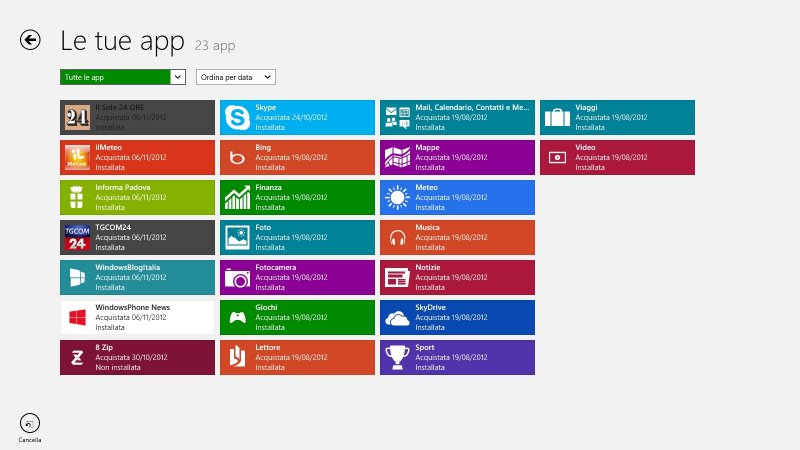Click the 'ilMeteo' title text
The width and height of the screenshot is (800, 450).
(x=109, y=147)
